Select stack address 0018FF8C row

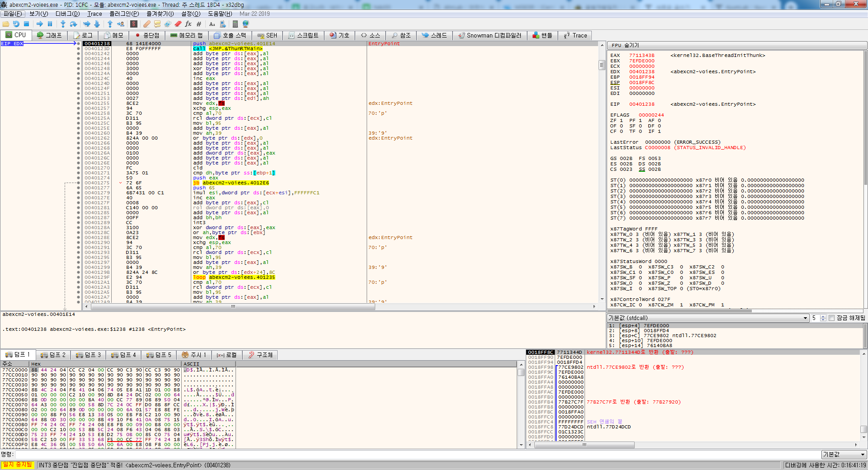tap(694, 352)
